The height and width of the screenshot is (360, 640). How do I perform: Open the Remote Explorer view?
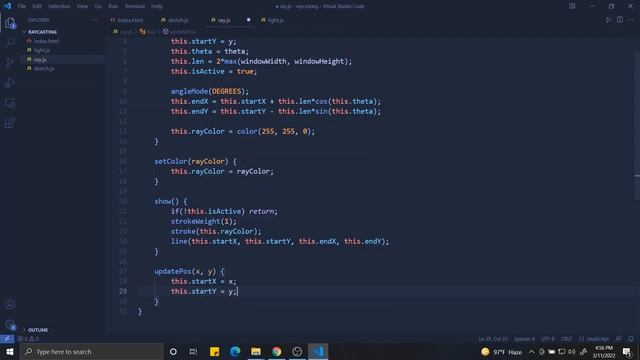point(10,102)
